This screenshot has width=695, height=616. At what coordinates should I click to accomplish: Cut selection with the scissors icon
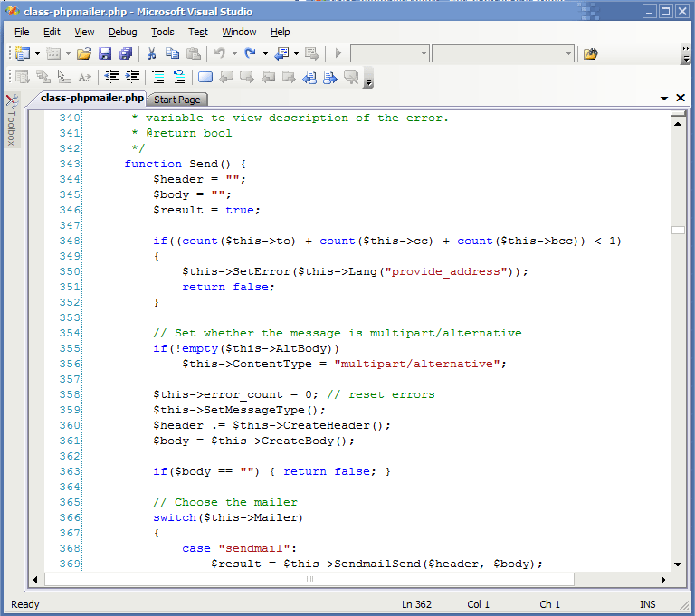coord(152,53)
